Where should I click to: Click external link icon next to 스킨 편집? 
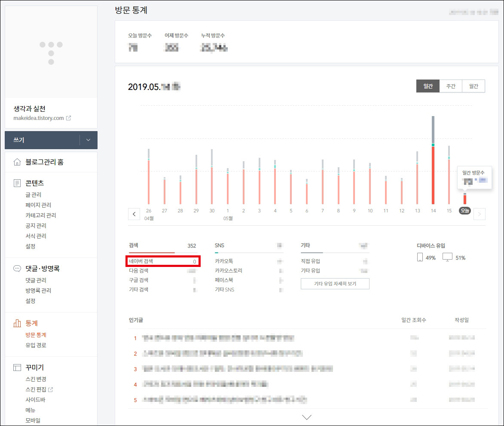[x=50, y=389]
